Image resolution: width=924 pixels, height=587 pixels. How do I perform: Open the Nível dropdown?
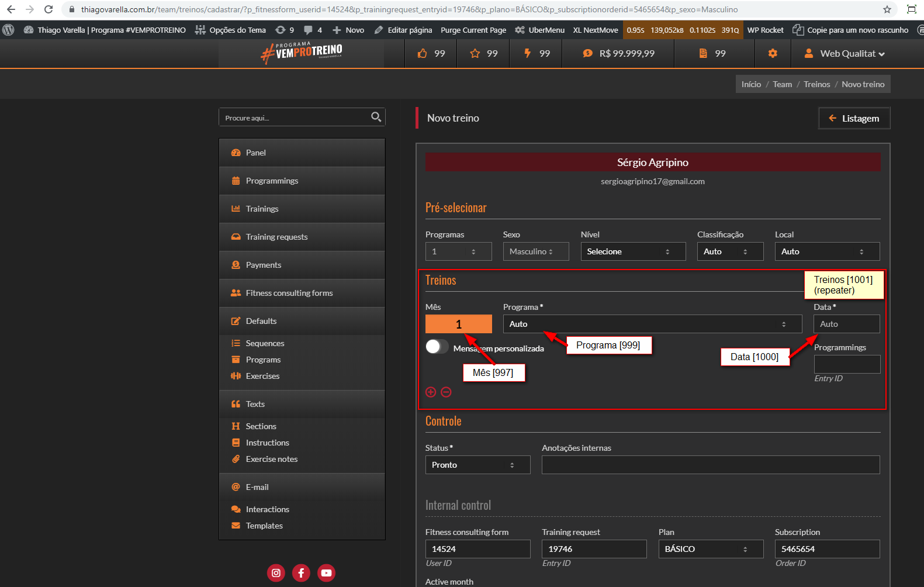(x=632, y=251)
